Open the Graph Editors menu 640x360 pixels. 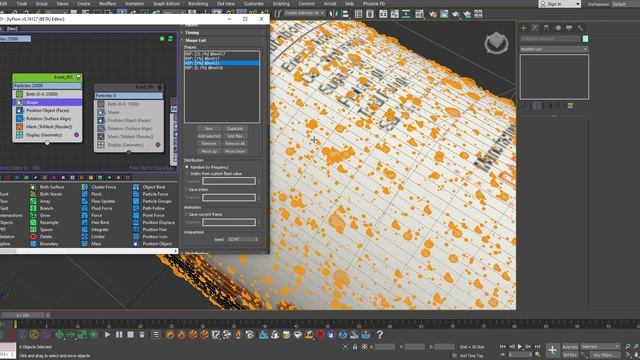[166, 4]
